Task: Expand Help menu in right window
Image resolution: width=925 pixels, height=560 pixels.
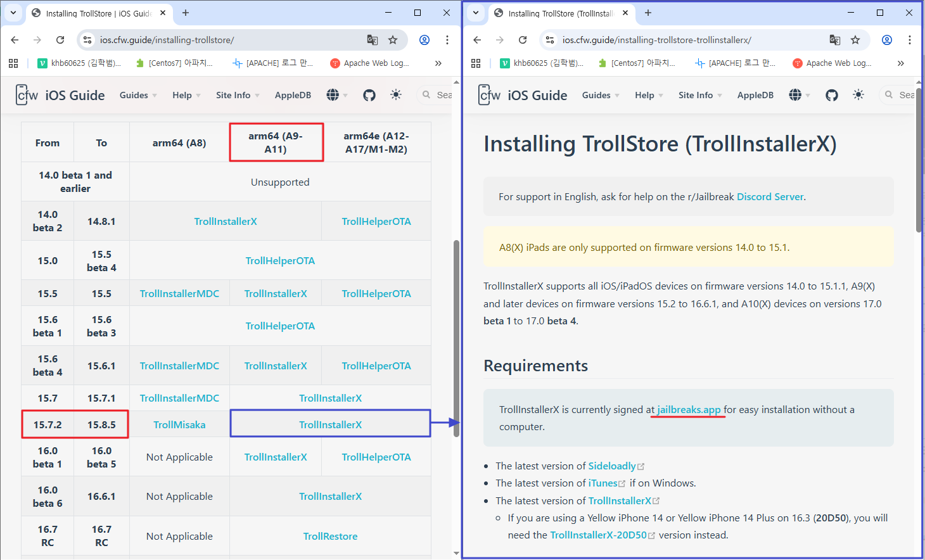Action: click(649, 95)
